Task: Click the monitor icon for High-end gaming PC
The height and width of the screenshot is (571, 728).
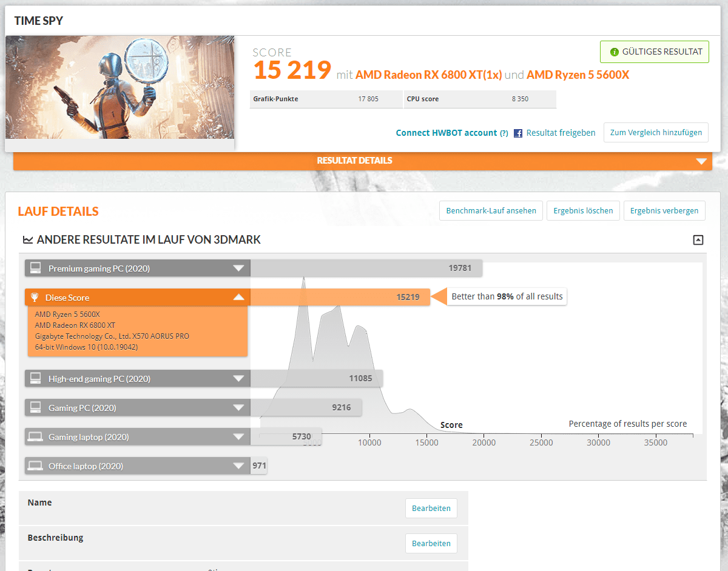Action: [36, 378]
